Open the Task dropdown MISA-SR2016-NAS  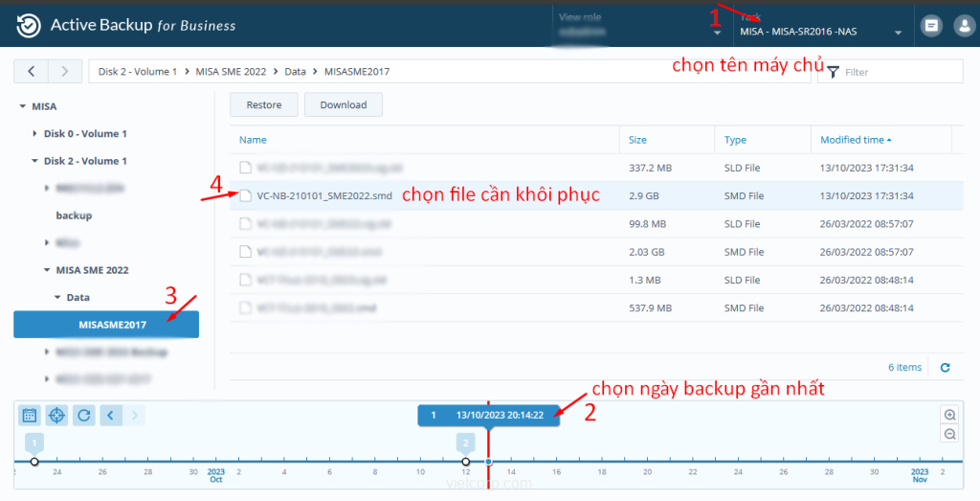coord(819,32)
